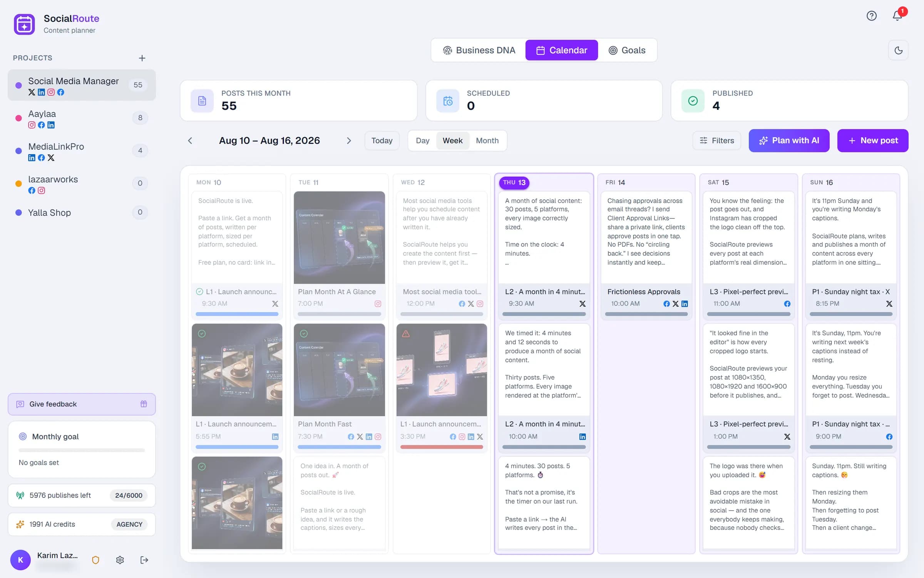The width and height of the screenshot is (924, 578).
Task: Open the notifications bell
Action: click(x=897, y=16)
